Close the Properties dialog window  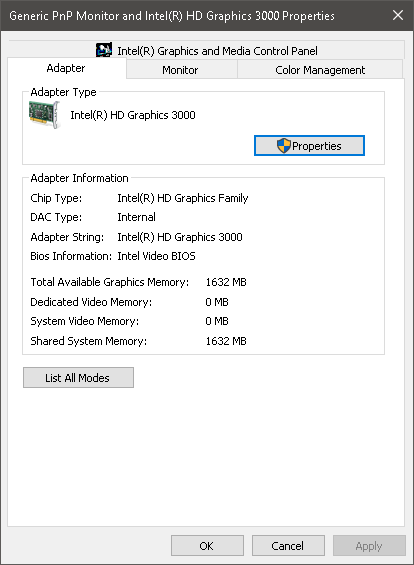click(x=398, y=15)
